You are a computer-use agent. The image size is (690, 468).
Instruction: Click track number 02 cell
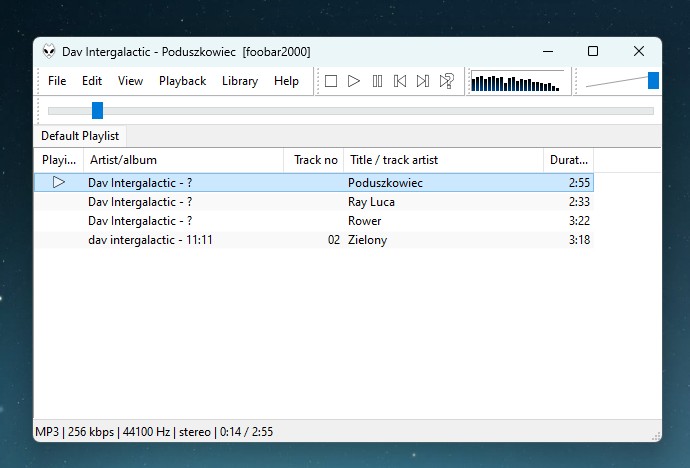click(x=334, y=240)
